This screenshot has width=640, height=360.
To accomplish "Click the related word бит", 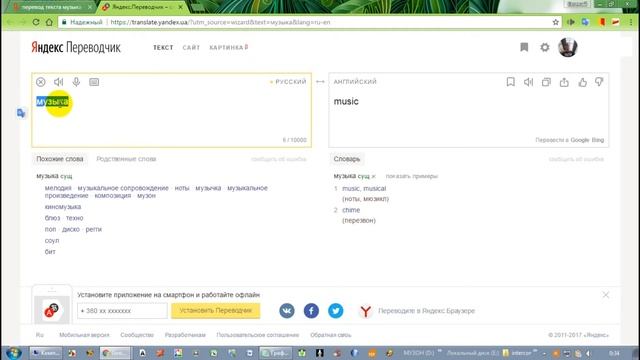I will click(50, 252).
